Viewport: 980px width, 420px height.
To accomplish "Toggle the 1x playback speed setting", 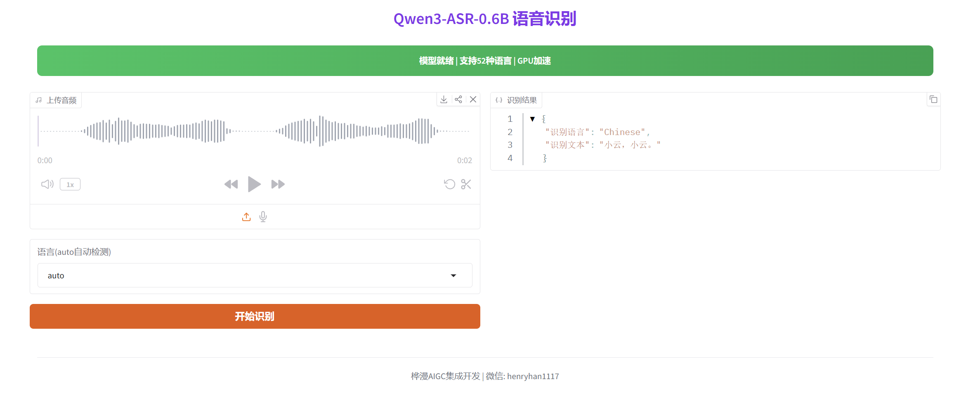I will tap(70, 184).
